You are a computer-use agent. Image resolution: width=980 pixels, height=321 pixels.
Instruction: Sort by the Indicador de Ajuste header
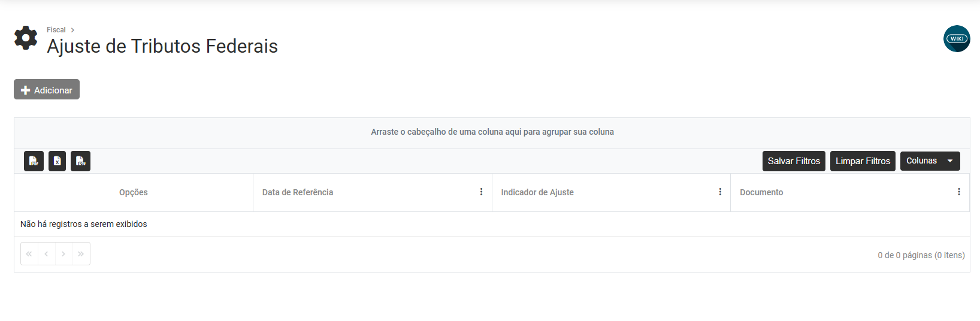[x=537, y=192]
